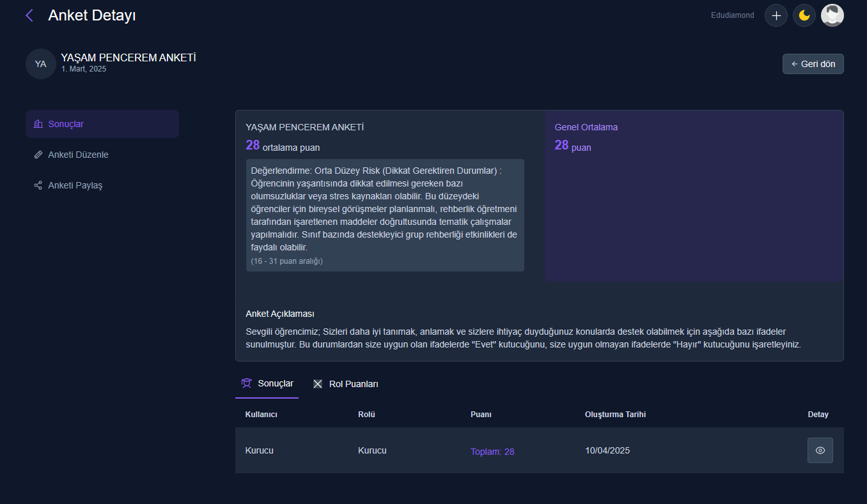Switch to the Sonuçlar tab above the table
Image resolution: width=867 pixels, height=504 pixels.
pyautogui.click(x=267, y=384)
